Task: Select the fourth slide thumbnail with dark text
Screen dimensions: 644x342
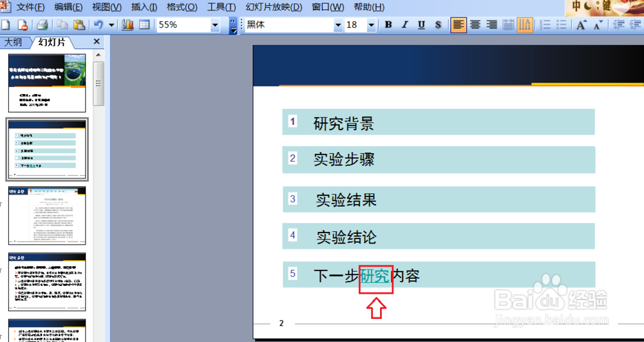Action: point(47,281)
